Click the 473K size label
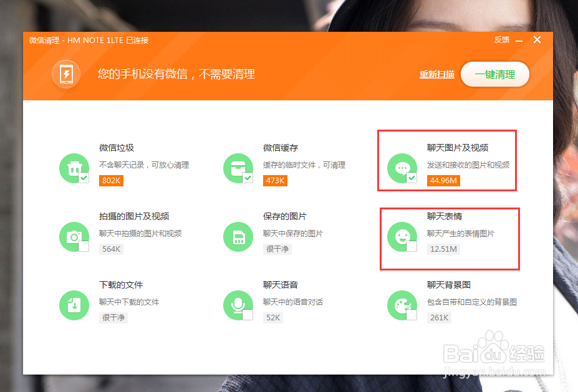This screenshot has width=578, height=392. pyautogui.click(x=276, y=181)
